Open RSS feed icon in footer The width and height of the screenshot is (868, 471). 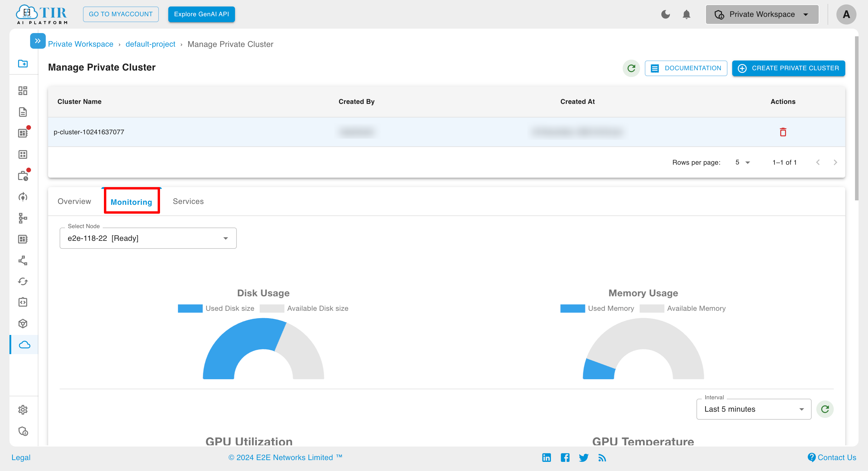(x=602, y=457)
